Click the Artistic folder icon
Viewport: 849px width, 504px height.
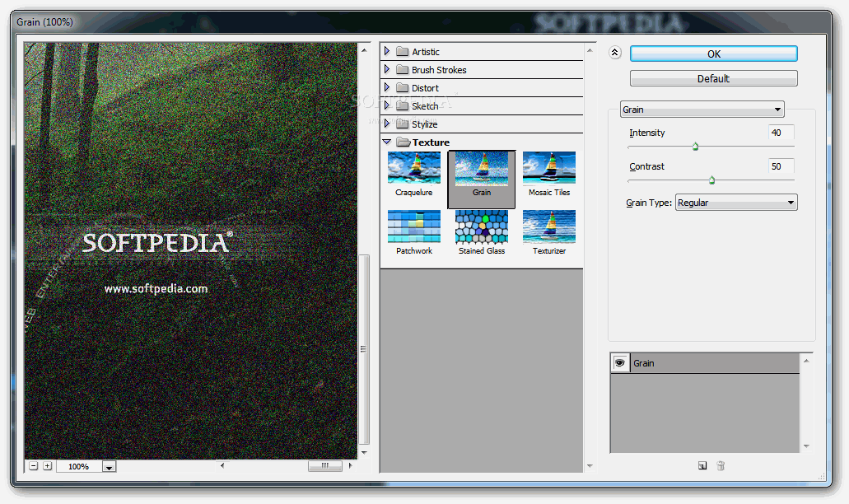coord(403,51)
